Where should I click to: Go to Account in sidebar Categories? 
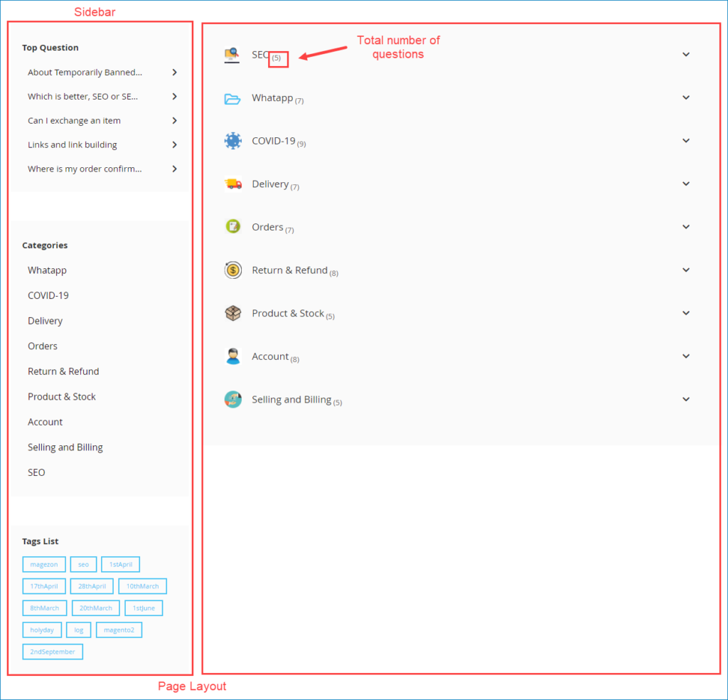pos(45,423)
